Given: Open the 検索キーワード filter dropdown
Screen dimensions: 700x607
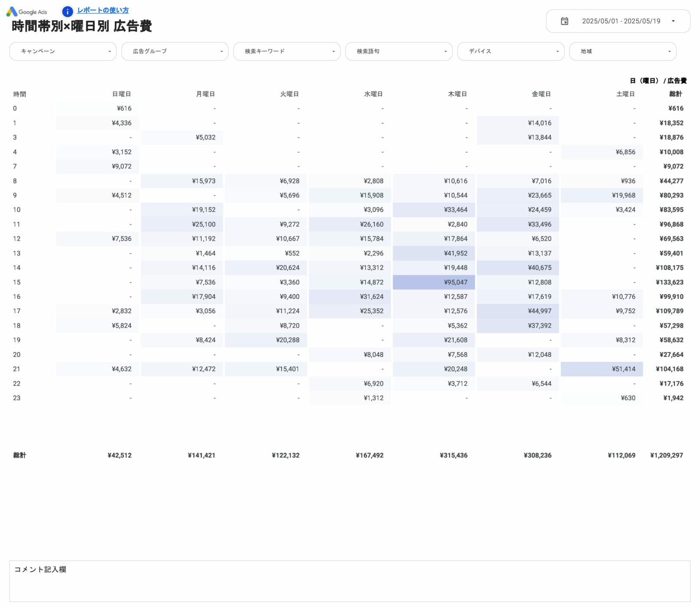Looking at the screenshot, I should pos(287,51).
